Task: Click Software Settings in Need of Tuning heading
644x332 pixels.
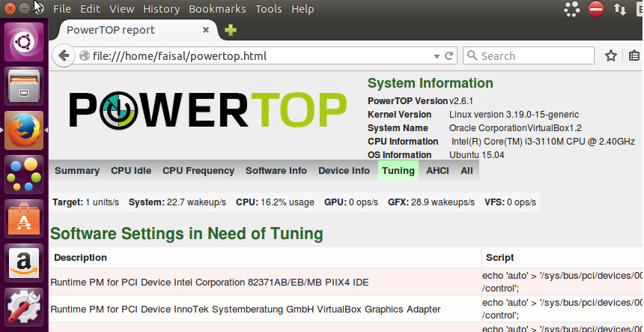Action: click(186, 233)
